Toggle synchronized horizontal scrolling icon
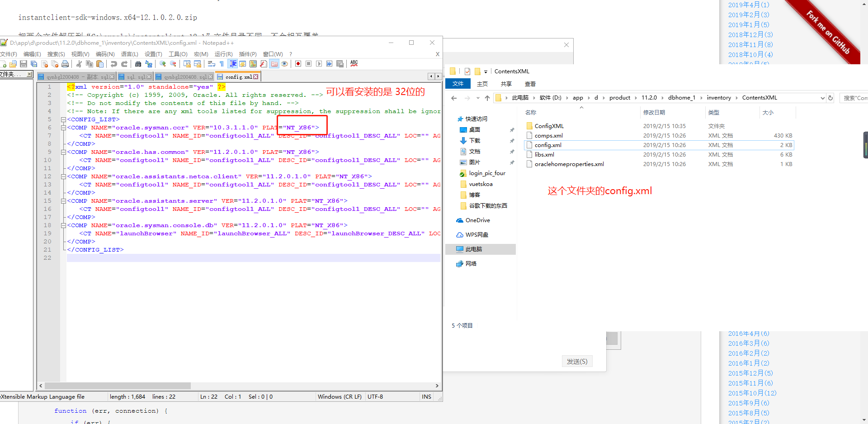Viewport: 868px width, 424px height. coord(197,64)
